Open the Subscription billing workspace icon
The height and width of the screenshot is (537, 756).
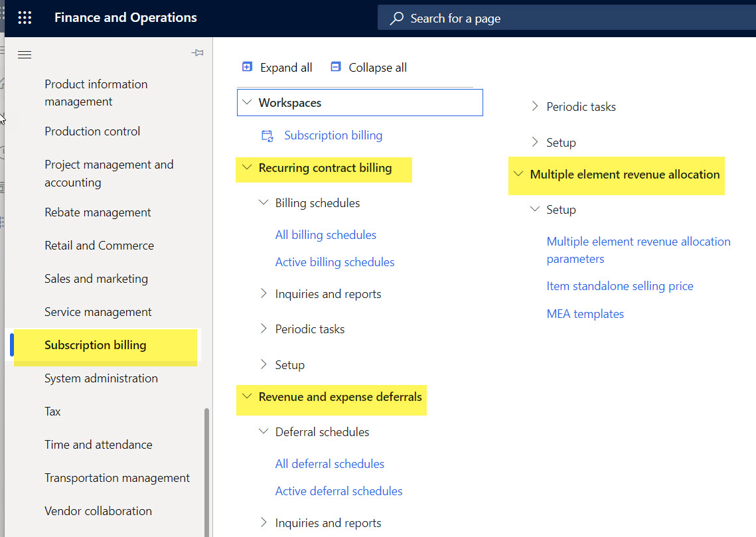pos(267,135)
